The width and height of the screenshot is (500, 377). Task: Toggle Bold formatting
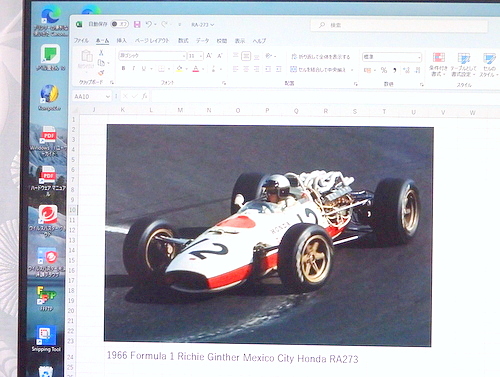123,68
